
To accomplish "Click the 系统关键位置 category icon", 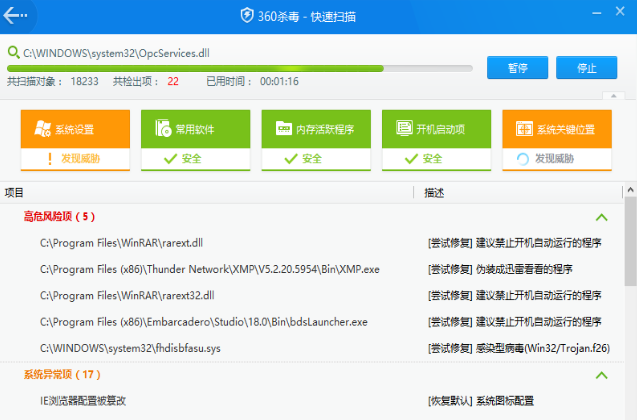I will click(524, 129).
